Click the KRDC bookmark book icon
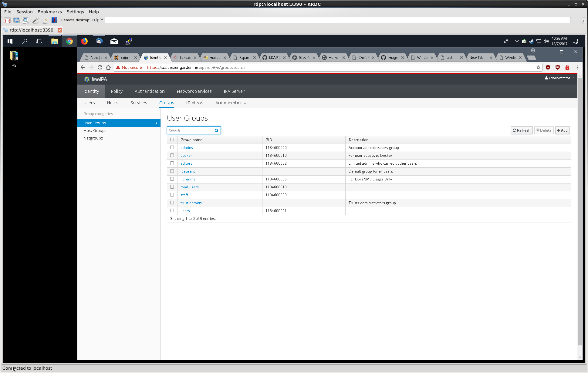 pos(54,20)
